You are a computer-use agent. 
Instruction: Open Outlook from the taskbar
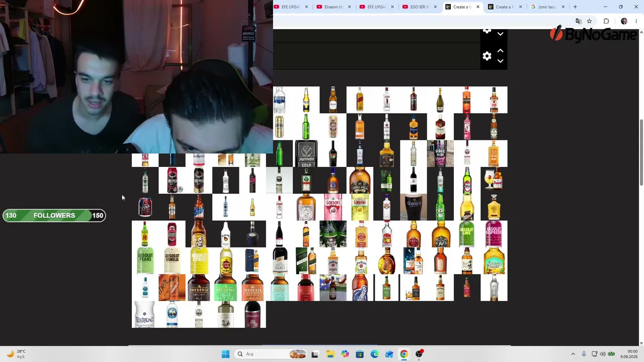[389, 354]
